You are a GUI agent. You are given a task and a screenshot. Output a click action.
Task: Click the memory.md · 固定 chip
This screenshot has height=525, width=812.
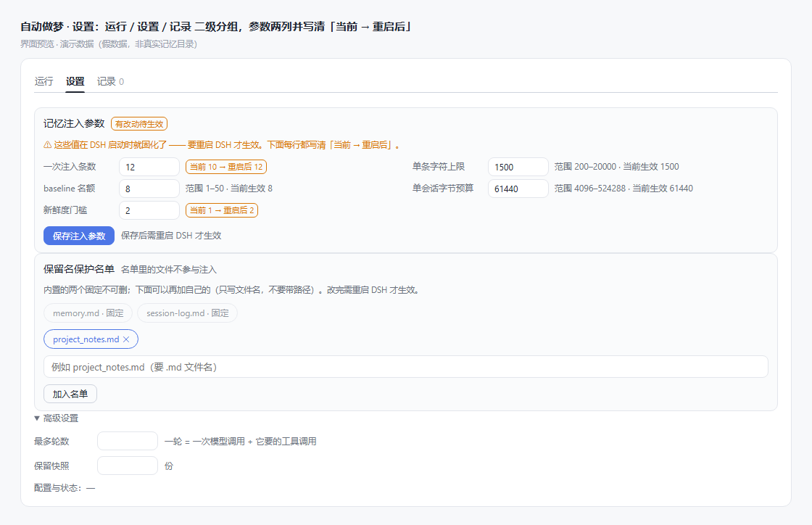click(x=88, y=313)
